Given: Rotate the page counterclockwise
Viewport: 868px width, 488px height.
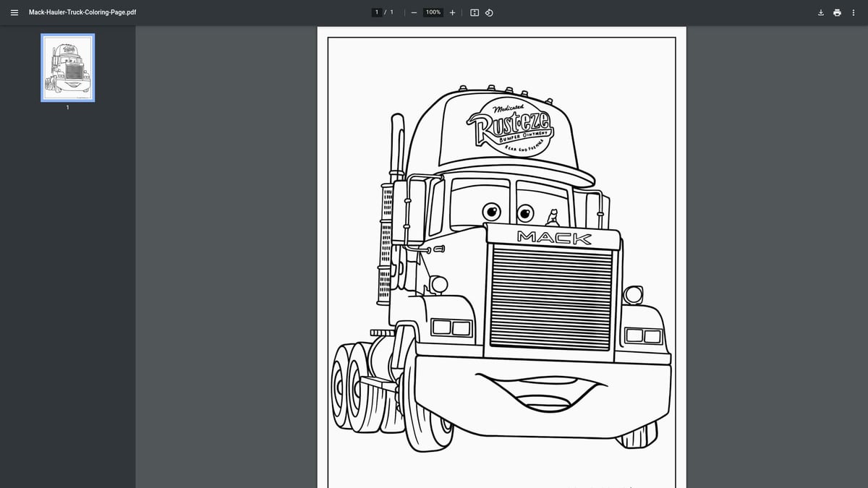Looking at the screenshot, I should tap(489, 12).
